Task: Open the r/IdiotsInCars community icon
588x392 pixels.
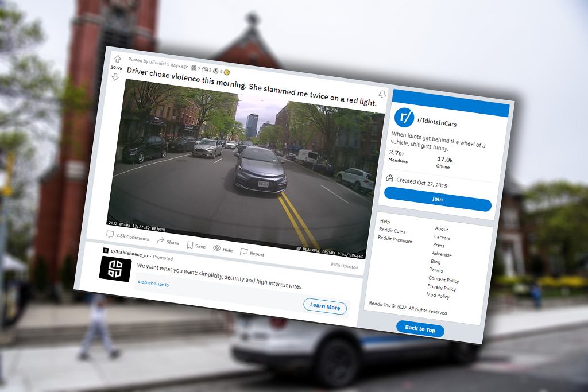Action: (404, 117)
